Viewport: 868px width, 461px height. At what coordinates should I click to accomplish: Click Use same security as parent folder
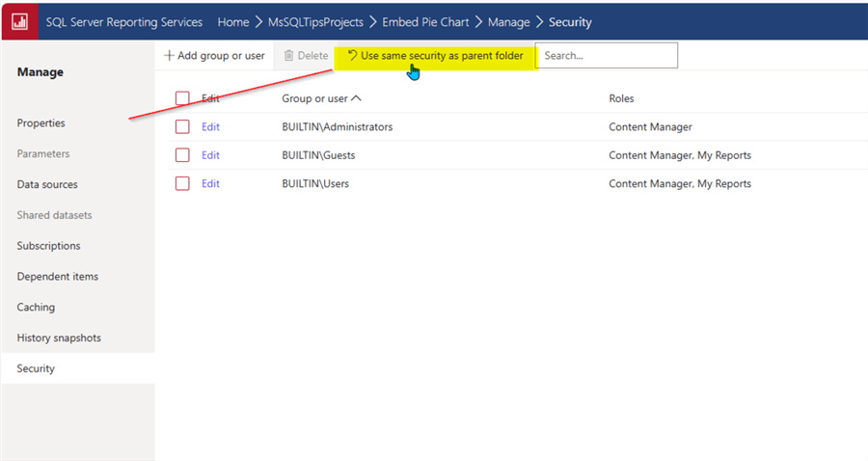pyautogui.click(x=436, y=55)
